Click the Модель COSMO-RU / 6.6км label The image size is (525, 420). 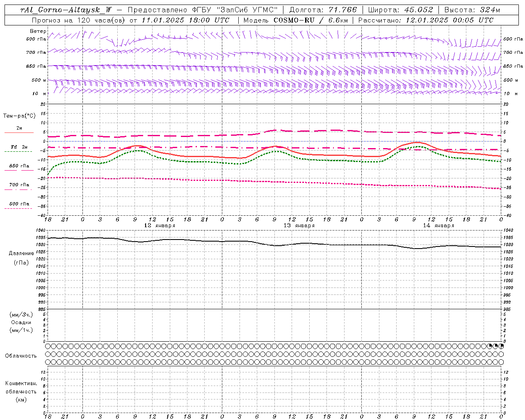(x=296, y=20)
